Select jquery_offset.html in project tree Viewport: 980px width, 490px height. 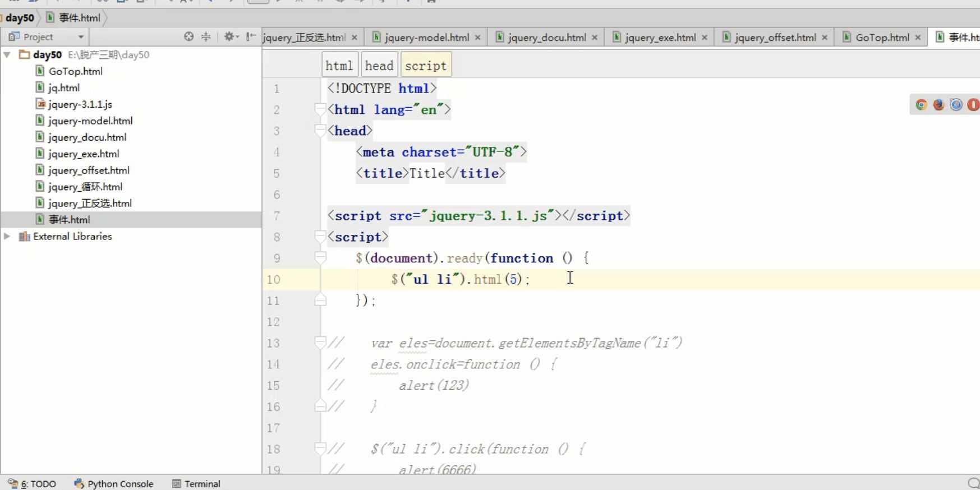pos(89,170)
